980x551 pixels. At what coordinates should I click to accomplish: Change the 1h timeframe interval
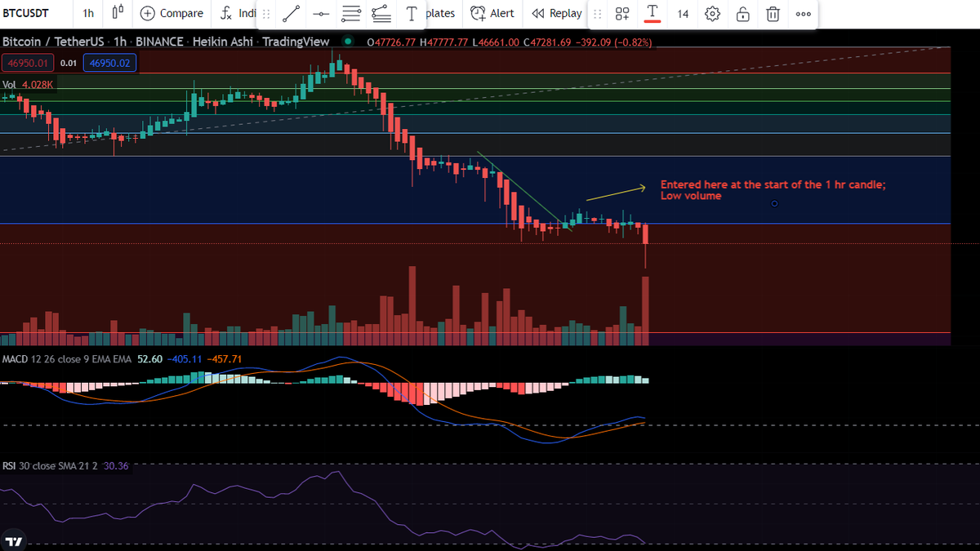pyautogui.click(x=88, y=13)
